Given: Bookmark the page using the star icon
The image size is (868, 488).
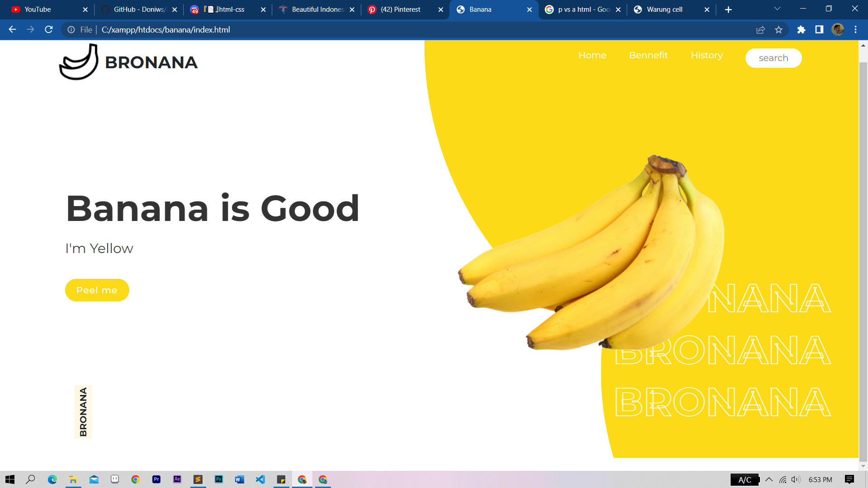Looking at the screenshot, I should click(779, 30).
